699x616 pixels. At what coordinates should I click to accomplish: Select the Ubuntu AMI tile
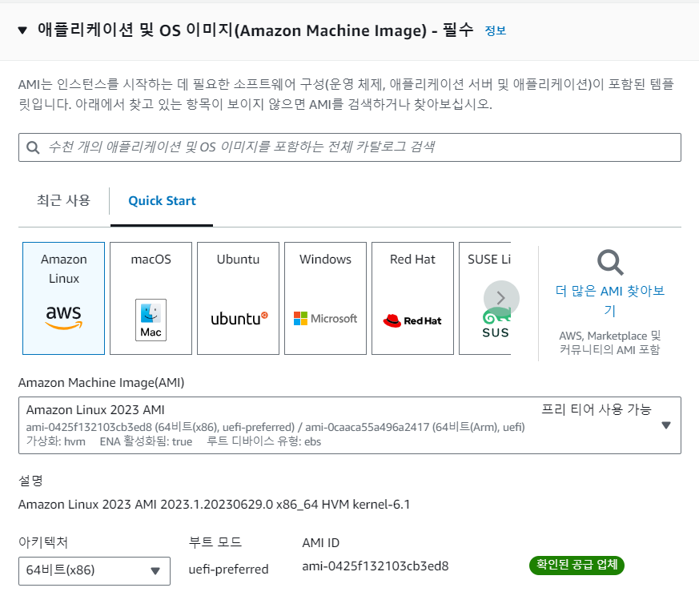click(238, 299)
